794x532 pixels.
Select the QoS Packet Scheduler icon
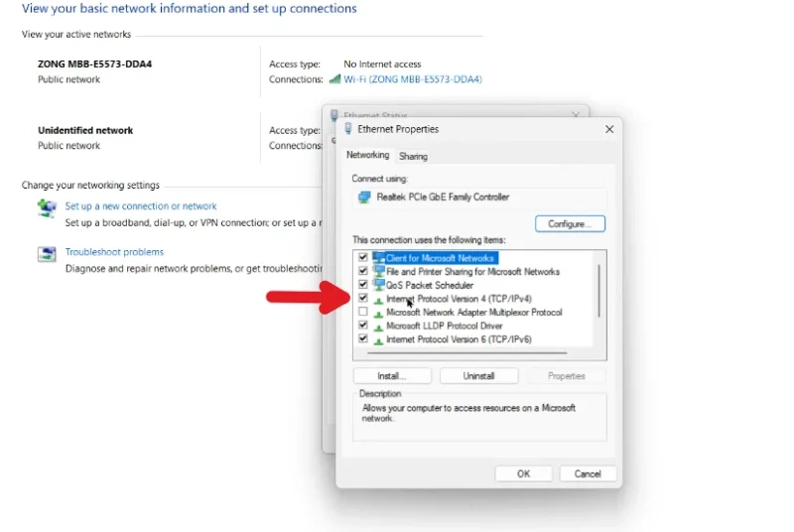(x=378, y=285)
